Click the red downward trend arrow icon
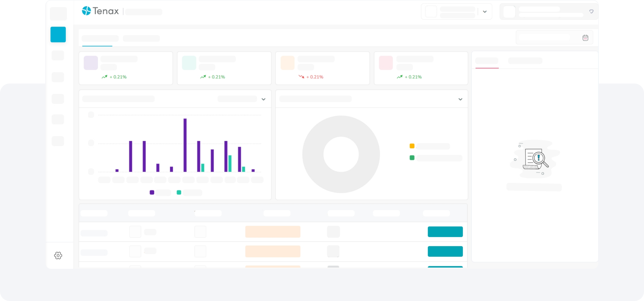 301,77
